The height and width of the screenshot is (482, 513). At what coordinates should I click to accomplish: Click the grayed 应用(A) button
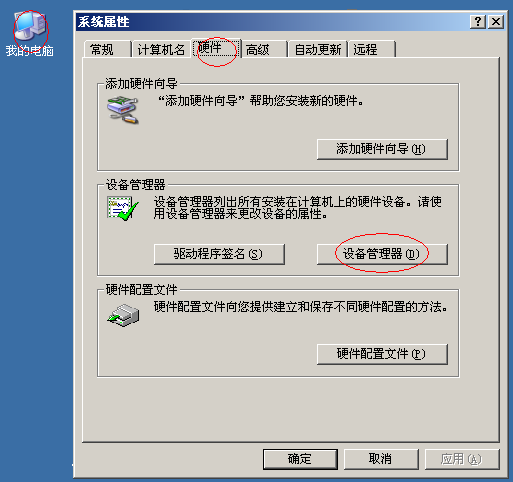tap(462, 459)
